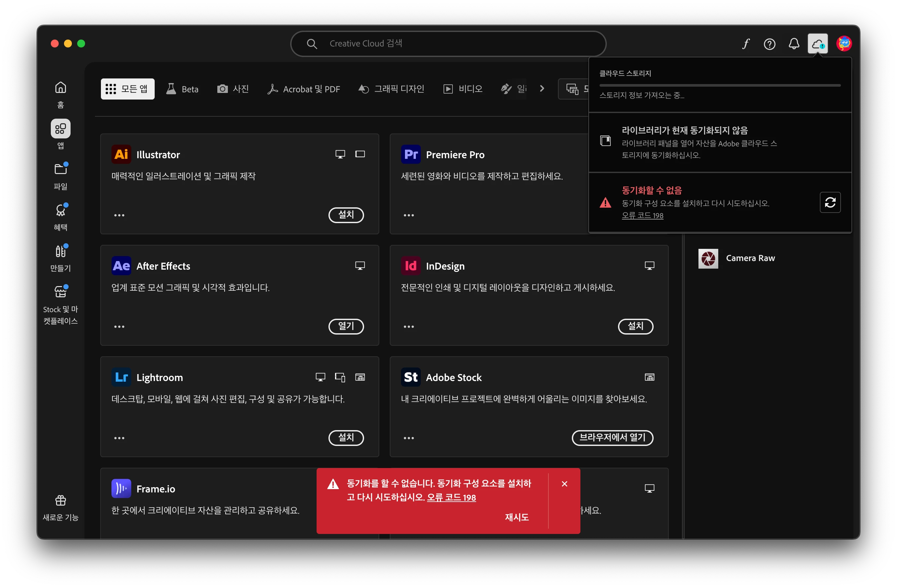Expand more category tabs with chevron
Viewport: 897px width, 588px height.
point(542,89)
